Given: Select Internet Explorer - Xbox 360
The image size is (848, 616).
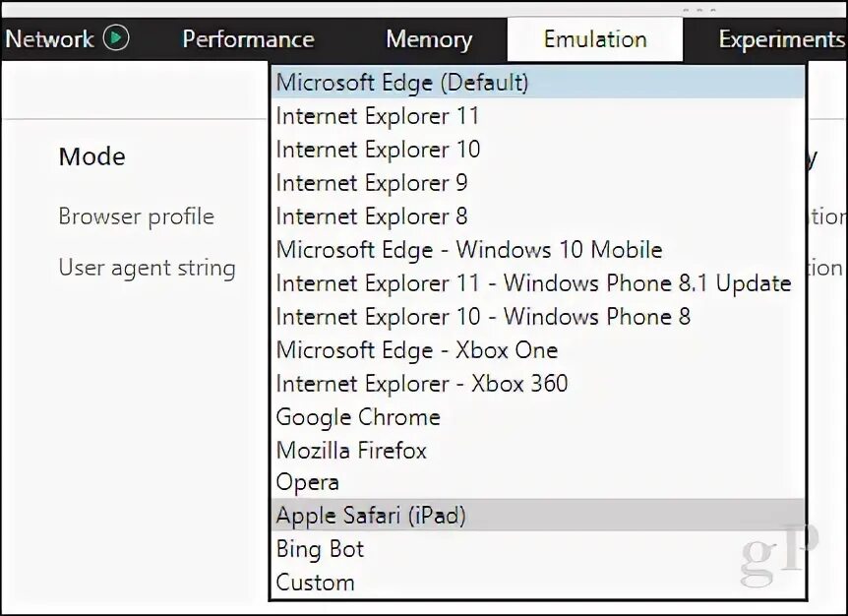Looking at the screenshot, I should [x=538, y=384].
